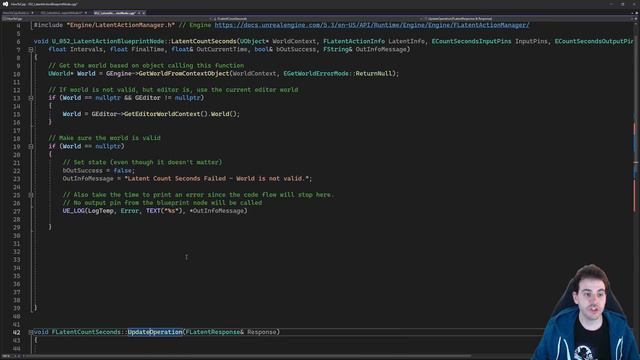The width and height of the screenshot is (640, 360).
Task: Click GetWorldFromContextObject in line 10
Action: click(184, 74)
